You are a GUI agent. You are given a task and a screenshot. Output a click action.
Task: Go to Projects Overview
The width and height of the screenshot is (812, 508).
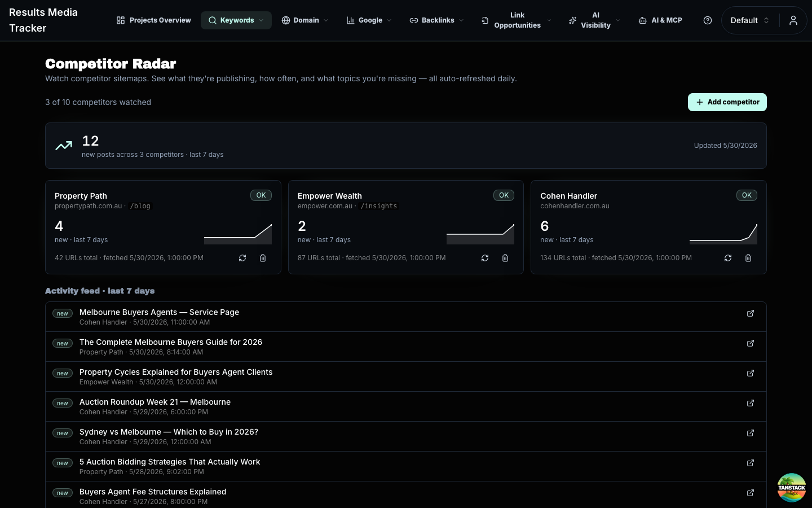click(154, 20)
